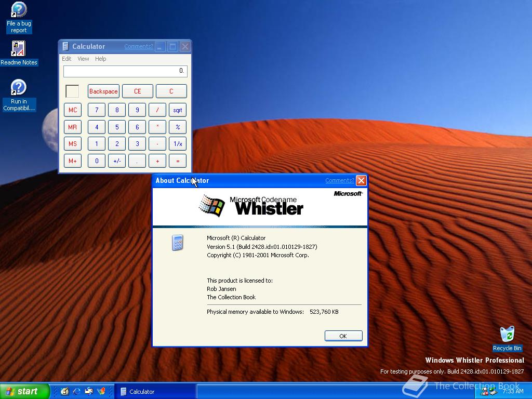This screenshot has height=399, width=532.
Task: Click Calculator title bar icon
Action: point(65,46)
